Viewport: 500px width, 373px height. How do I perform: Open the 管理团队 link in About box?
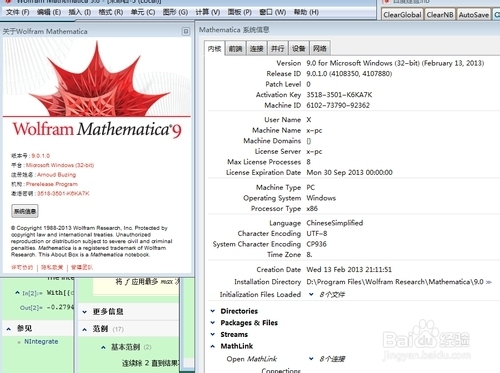[x=82, y=267]
